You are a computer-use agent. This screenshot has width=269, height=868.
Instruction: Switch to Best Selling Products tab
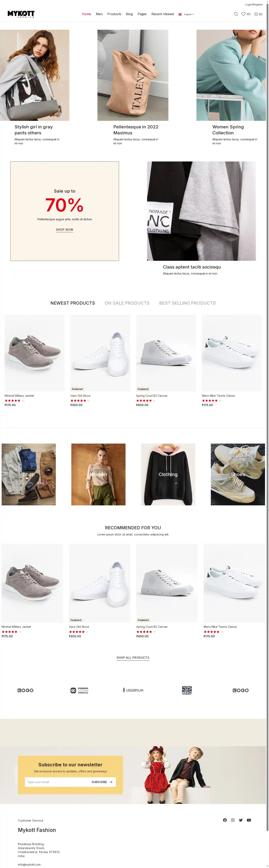click(188, 303)
